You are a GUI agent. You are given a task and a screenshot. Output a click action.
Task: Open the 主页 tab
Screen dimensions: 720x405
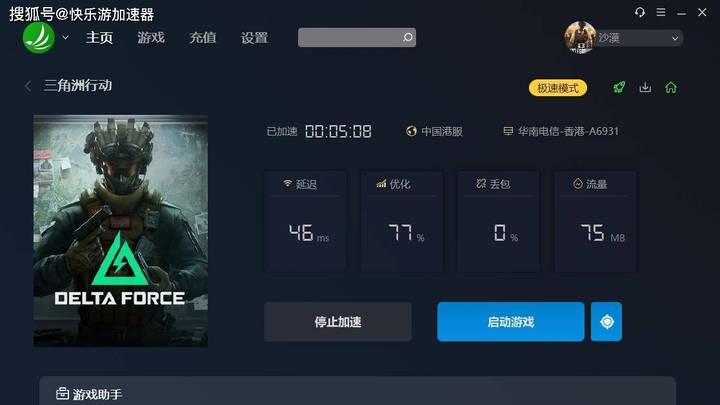click(x=99, y=38)
